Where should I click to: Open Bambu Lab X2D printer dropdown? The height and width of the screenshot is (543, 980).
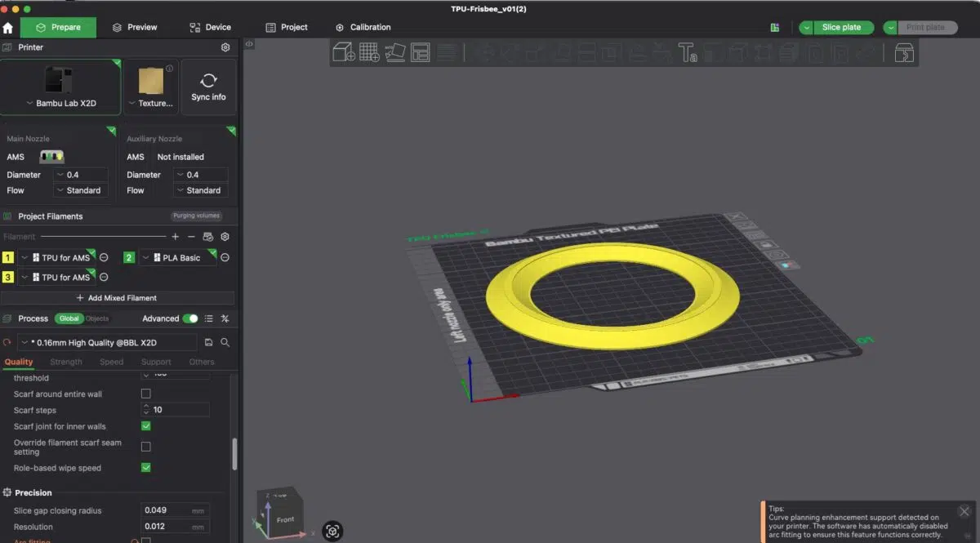click(x=61, y=104)
